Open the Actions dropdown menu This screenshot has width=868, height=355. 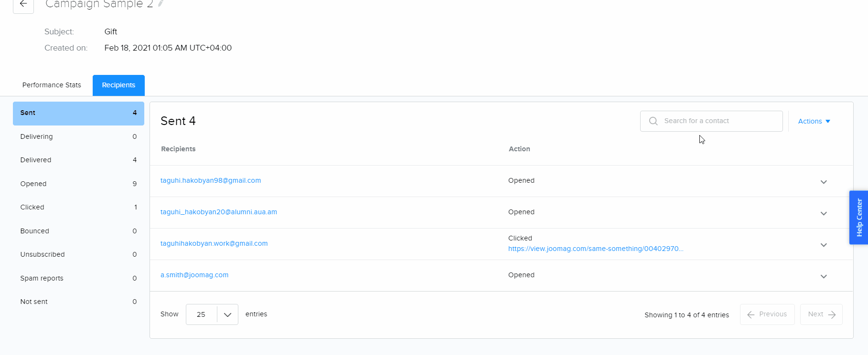click(814, 121)
